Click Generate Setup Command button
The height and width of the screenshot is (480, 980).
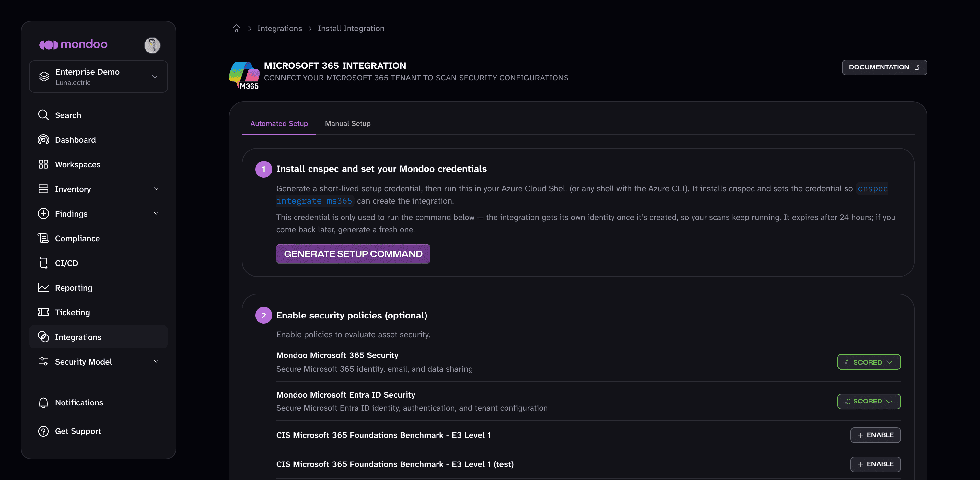tap(353, 254)
